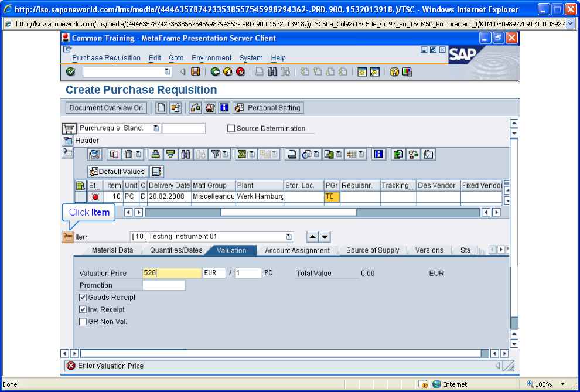
Task: Open the Purchase Requisition menu
Action: pyautogui.click(x=107, y=58)
